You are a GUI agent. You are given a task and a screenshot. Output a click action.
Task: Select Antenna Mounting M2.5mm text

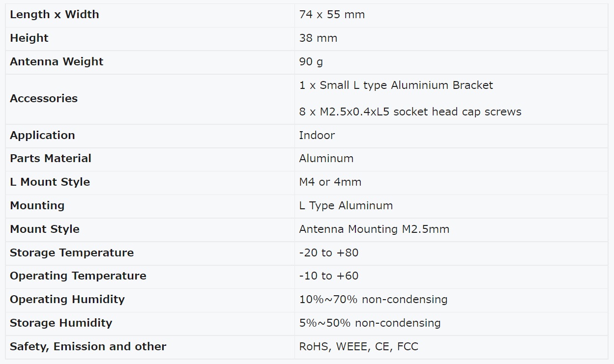tap(374, 229)
